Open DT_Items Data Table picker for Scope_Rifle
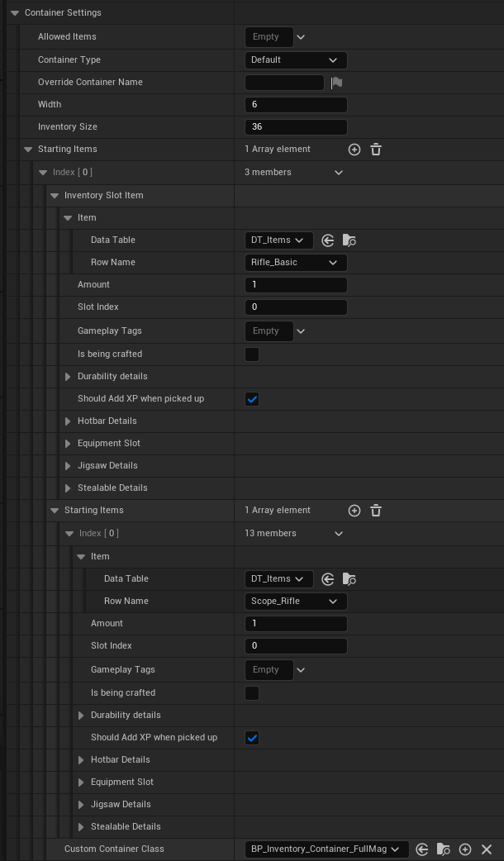The height and width of the screenshot is (861, 504). (279, 579)
